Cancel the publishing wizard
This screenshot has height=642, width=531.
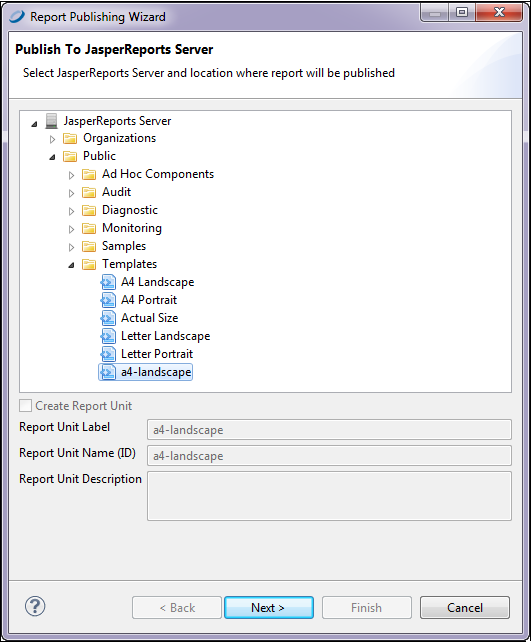(465, 608)
